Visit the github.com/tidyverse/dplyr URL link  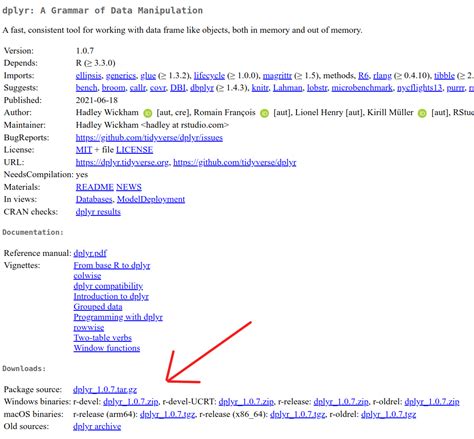[x=235, y=162]
